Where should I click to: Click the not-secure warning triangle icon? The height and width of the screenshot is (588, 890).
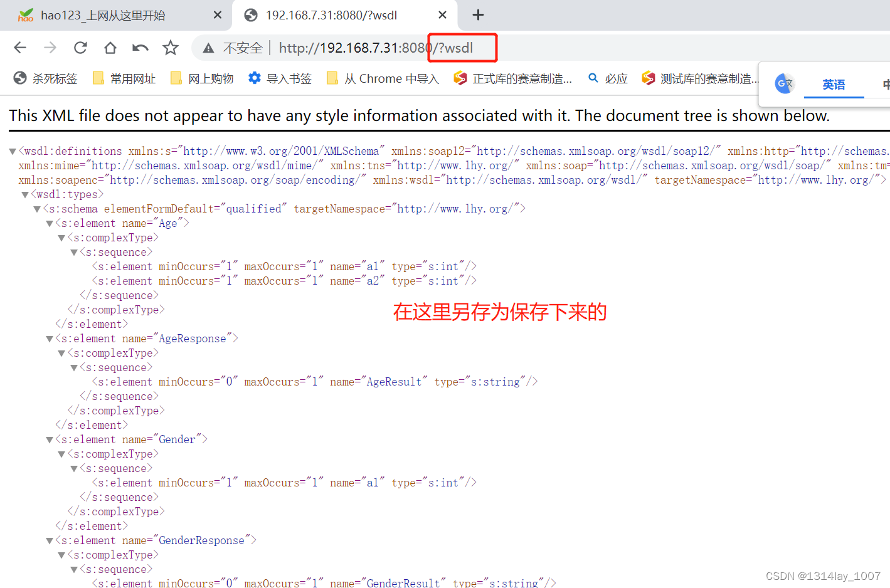[209, 48]
